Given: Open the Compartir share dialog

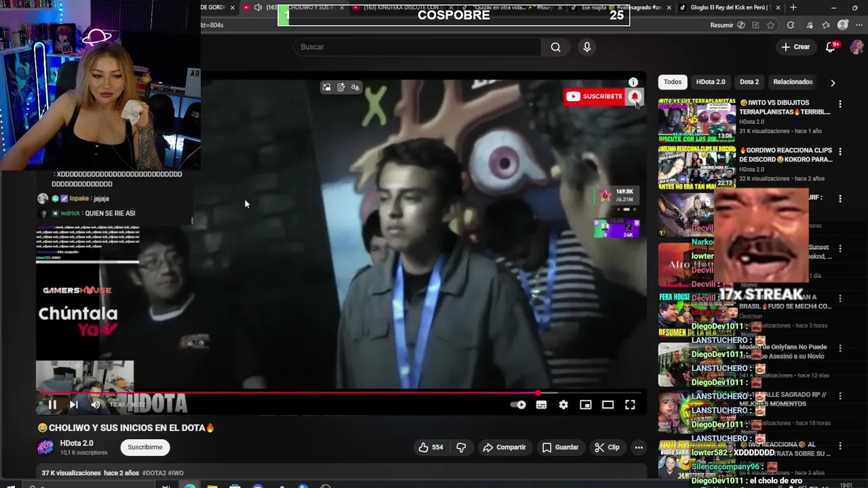Looking at the screenshot, I should tap(504, 447).
